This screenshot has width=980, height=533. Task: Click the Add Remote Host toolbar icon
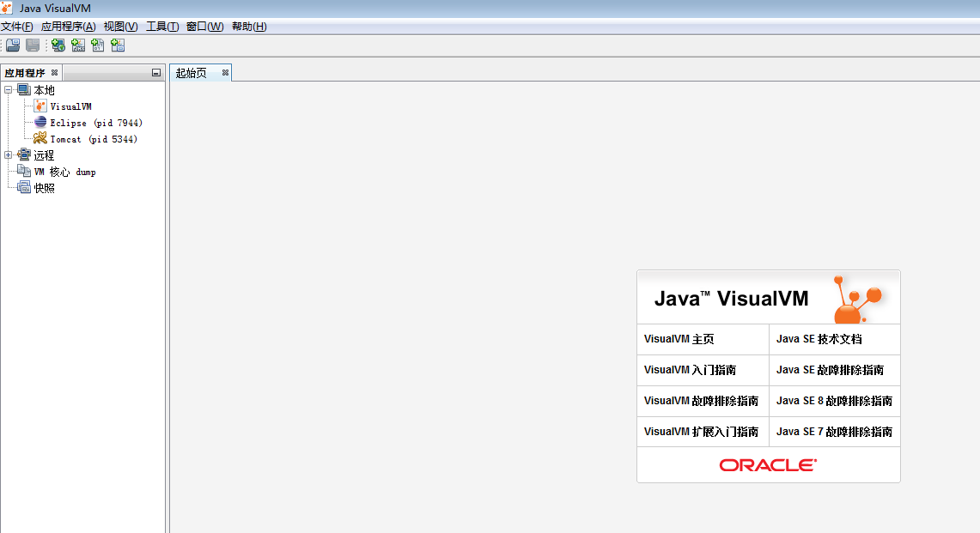(x=58, y=45)
